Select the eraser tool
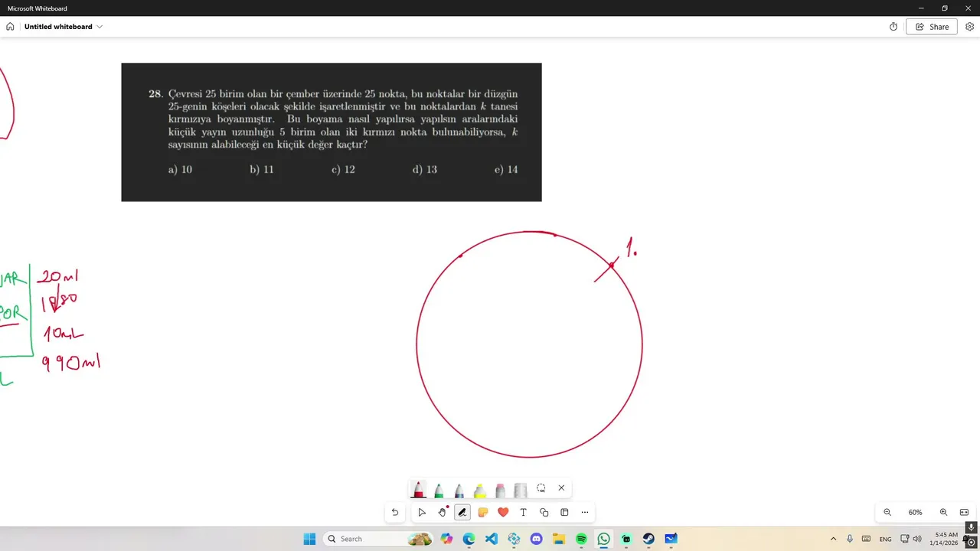The height and width of the screenshot is (551, 980). [500, 489]
